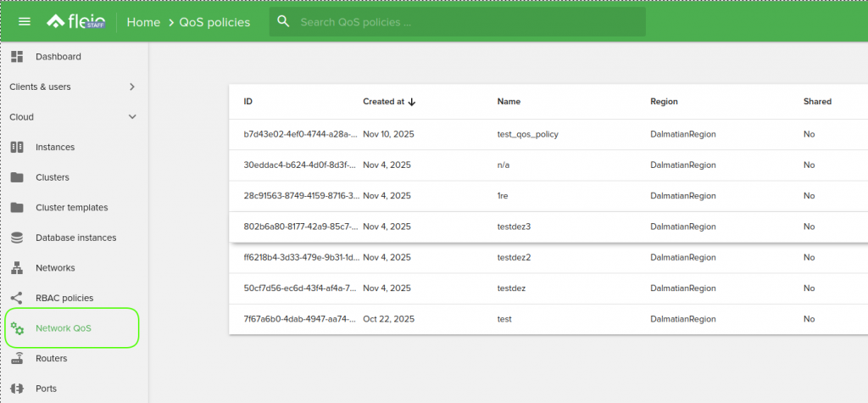Click the search magnifier icon

pos(283,22)
